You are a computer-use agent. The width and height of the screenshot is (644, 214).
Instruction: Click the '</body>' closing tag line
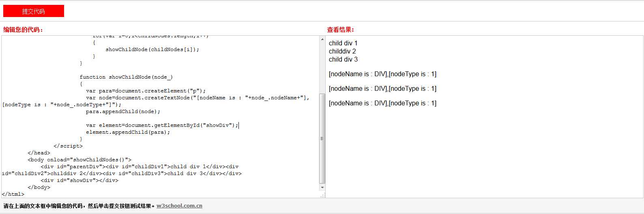coord(39,187)
